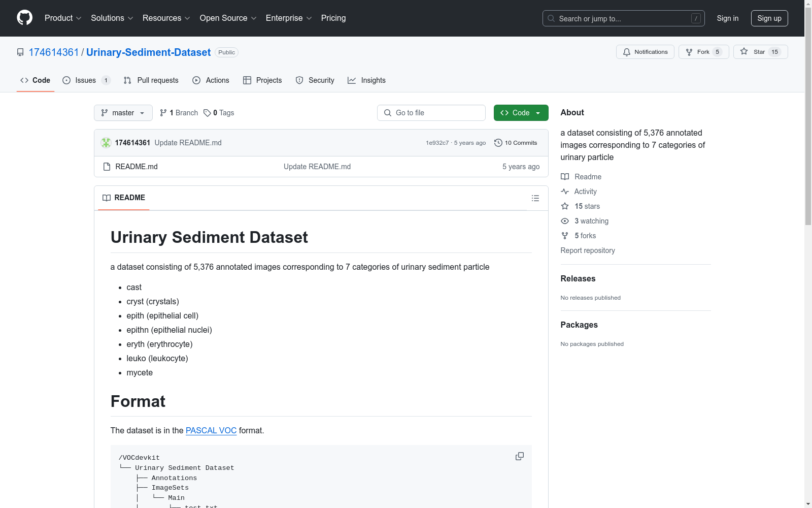Click the GitHub logo icon

(24, 18)
